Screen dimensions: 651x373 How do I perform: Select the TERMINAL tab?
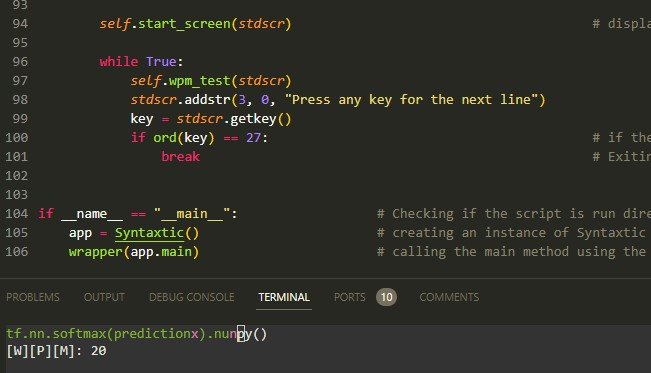point(284,297)
